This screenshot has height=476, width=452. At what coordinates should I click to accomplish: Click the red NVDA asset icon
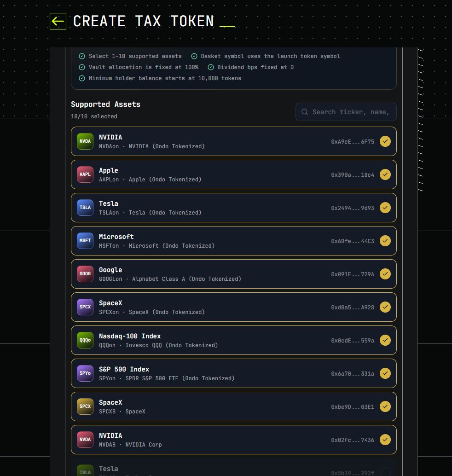(x=85, y=439)
